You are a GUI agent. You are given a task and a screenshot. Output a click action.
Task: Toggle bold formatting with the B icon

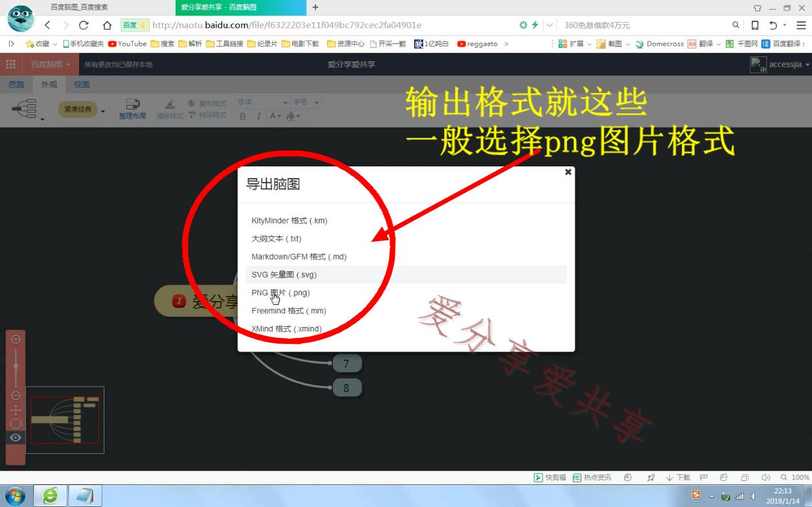pos(244,116)
